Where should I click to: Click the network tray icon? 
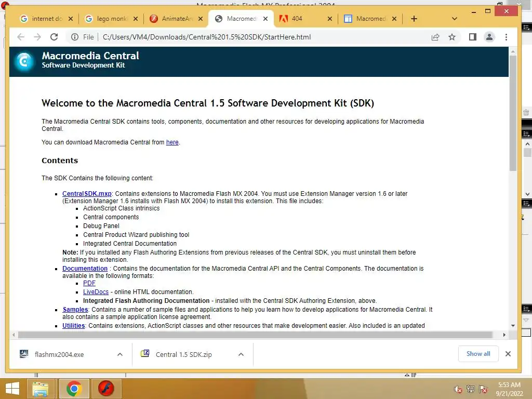(x=471, y=389)
